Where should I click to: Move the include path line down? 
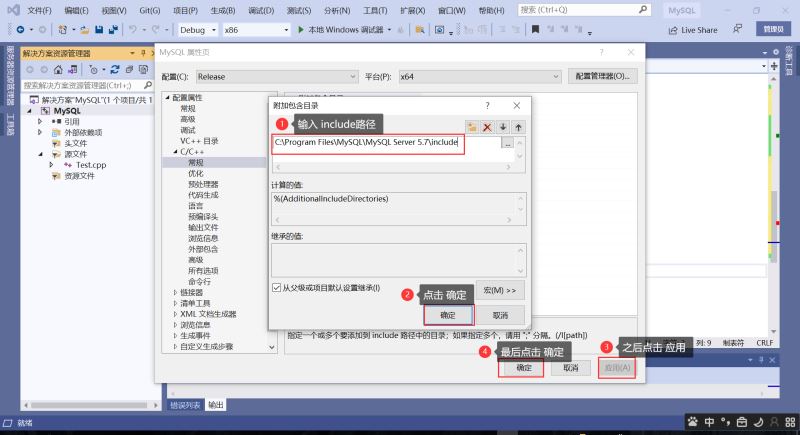pos(503,127)
